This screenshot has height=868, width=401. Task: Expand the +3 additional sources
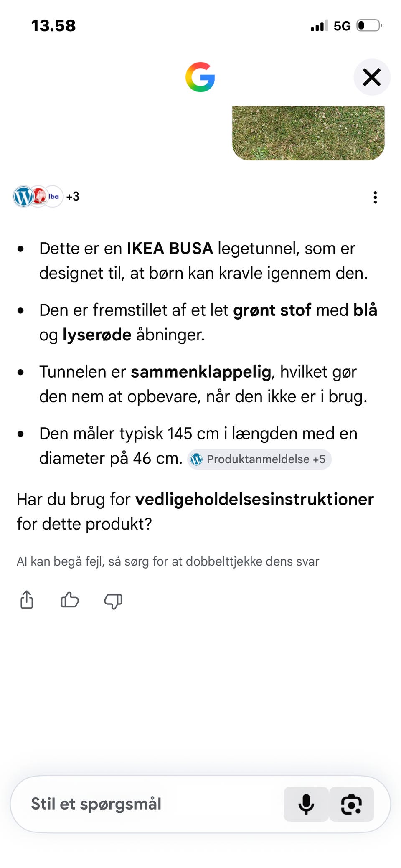pyautogui.click(x=73, y=196)
